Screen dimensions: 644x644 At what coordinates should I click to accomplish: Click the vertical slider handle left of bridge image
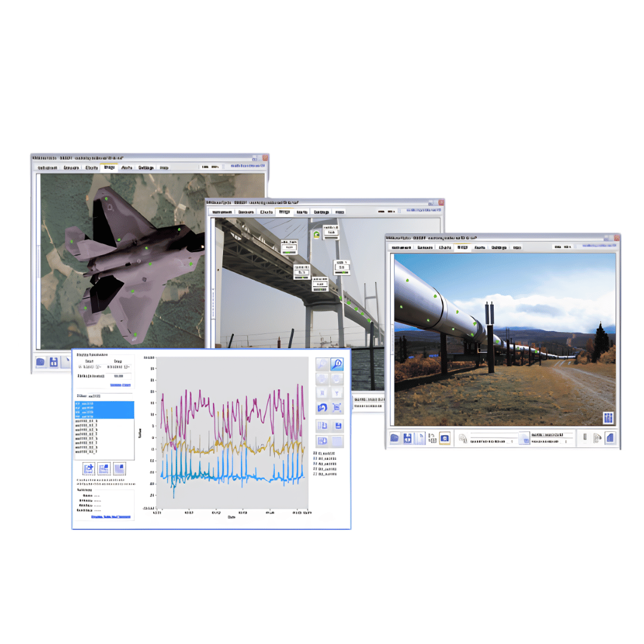[213, 303]
